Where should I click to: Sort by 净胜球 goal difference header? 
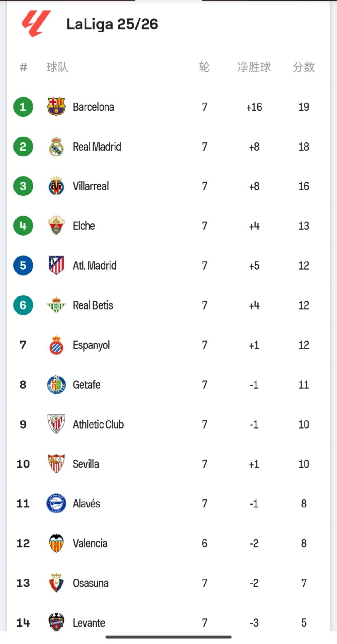(254, 67)
